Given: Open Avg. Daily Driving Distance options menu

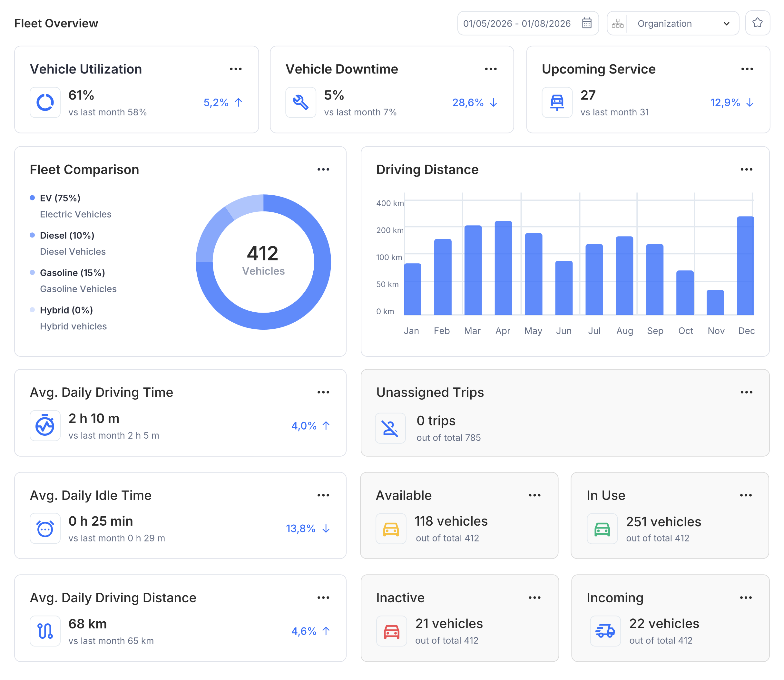Looking at the screenshot, I should (323, 597).
